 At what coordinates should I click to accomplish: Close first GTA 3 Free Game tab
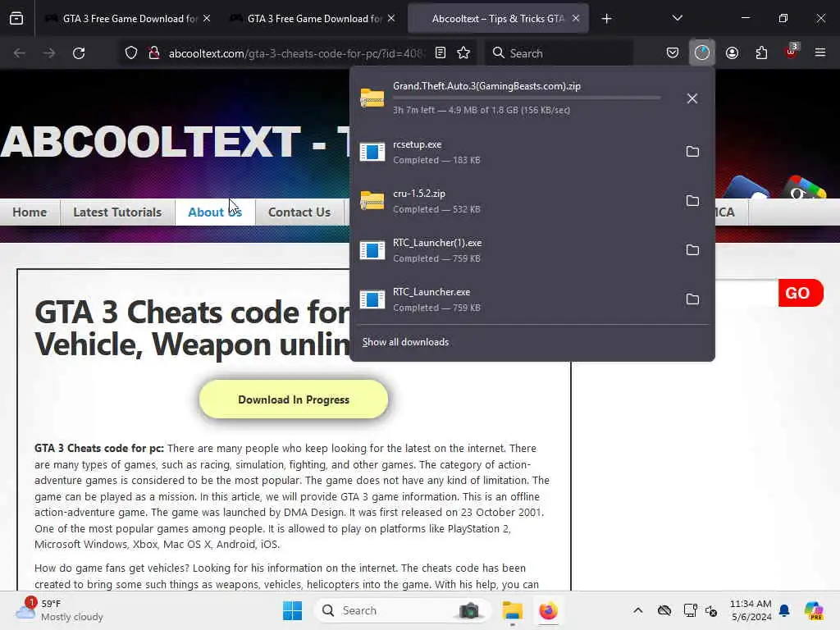[207, 19]
